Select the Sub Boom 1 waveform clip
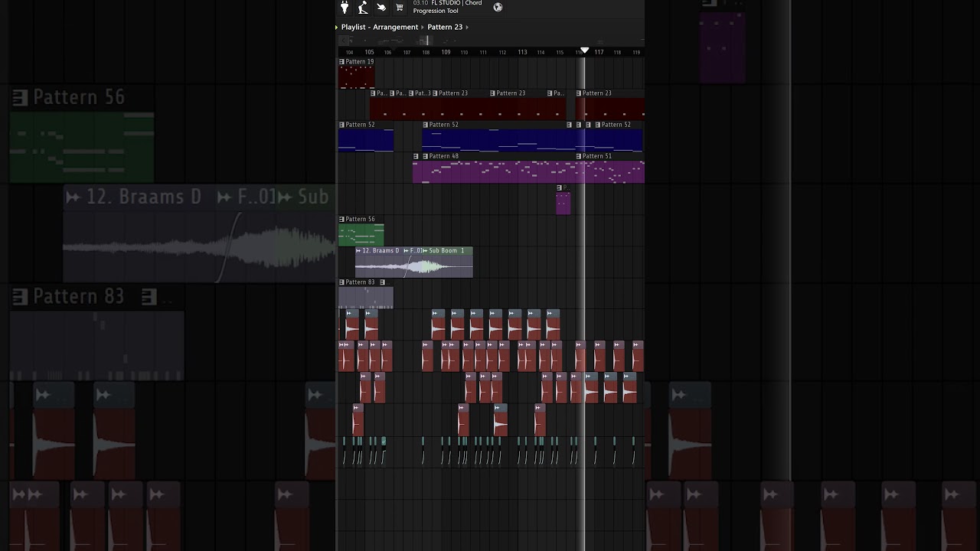 447,262
